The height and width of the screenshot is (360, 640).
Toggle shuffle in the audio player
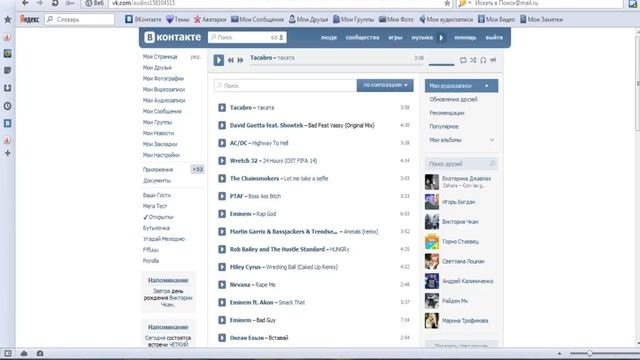(x=473, y=60)
